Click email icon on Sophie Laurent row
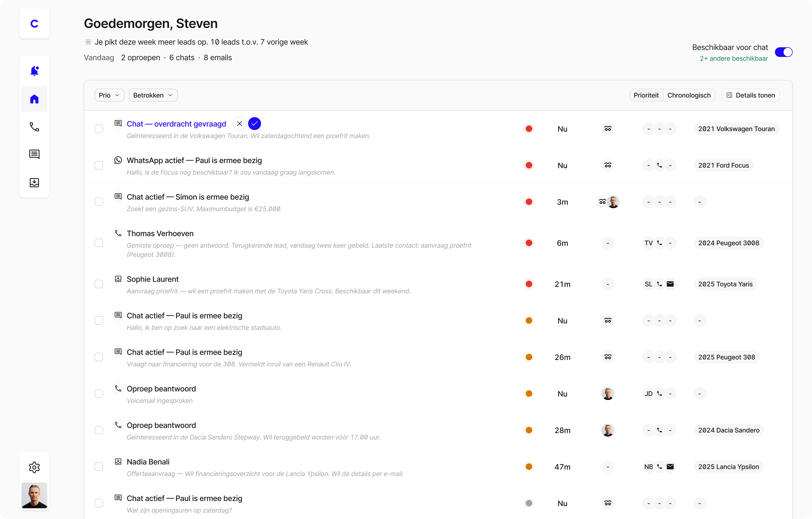The height and width of the screenshot is (519, 812). pyautogui.click(x=670, y=284)
